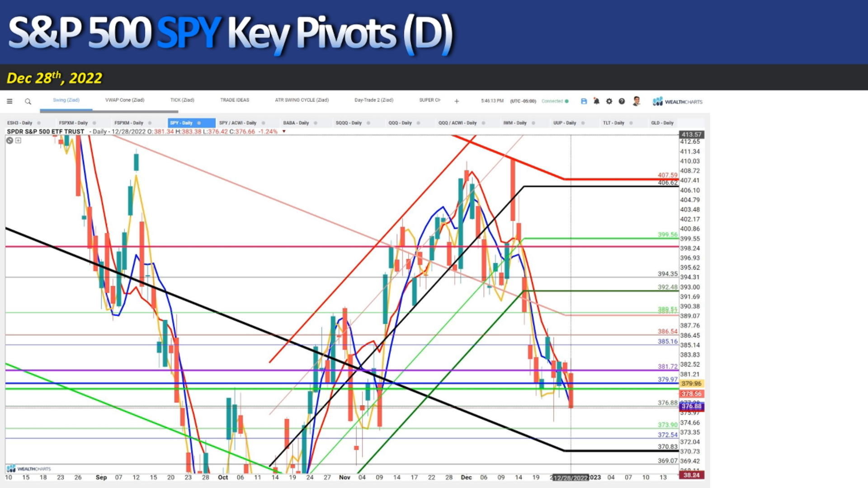Open TRADE IDEAS workspace tab
The image size is (868, 488).
click(x=235, y=100)
